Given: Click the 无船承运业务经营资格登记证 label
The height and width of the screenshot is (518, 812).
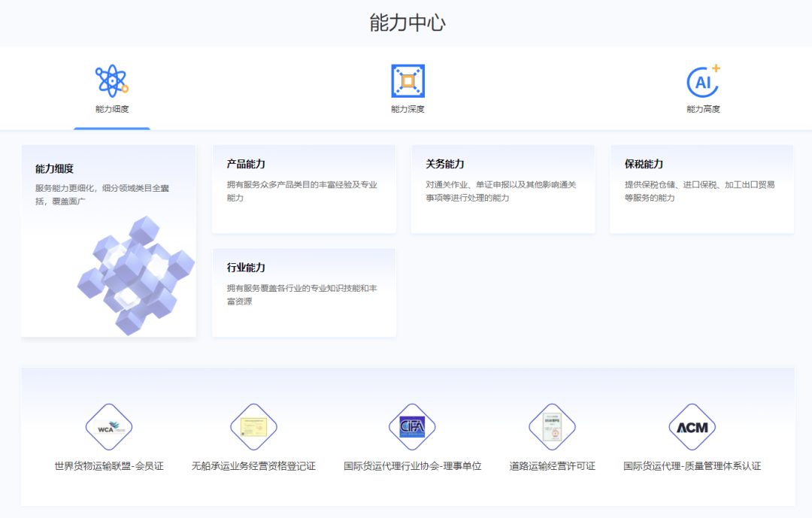Looking at the screenshot, I should click(253, 466).
